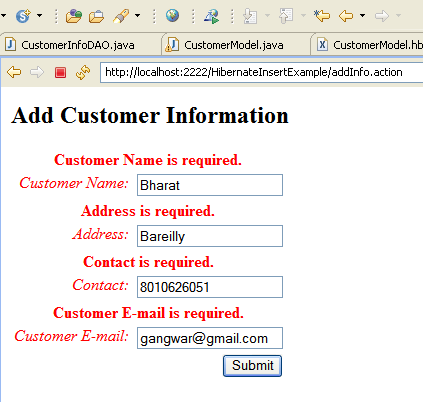Viewport: 423px width, 402px height.
Task: Click the run on server icon
Action: tap(212, 16)
